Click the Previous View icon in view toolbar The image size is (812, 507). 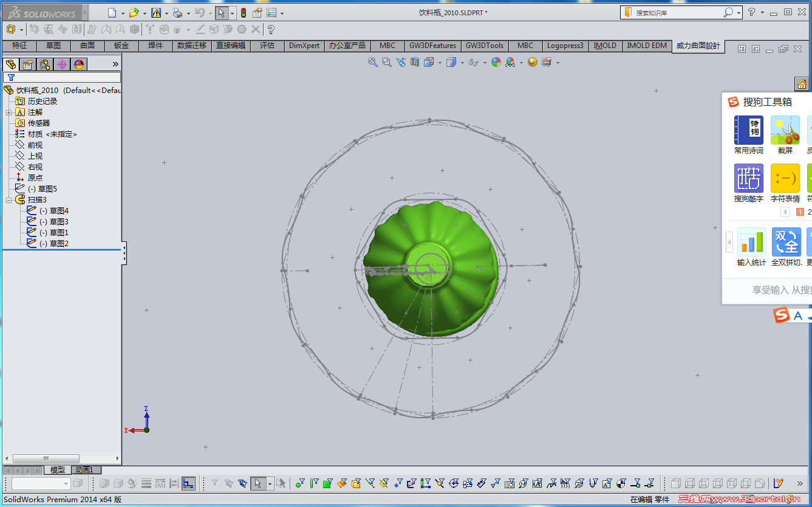(400, 62)
